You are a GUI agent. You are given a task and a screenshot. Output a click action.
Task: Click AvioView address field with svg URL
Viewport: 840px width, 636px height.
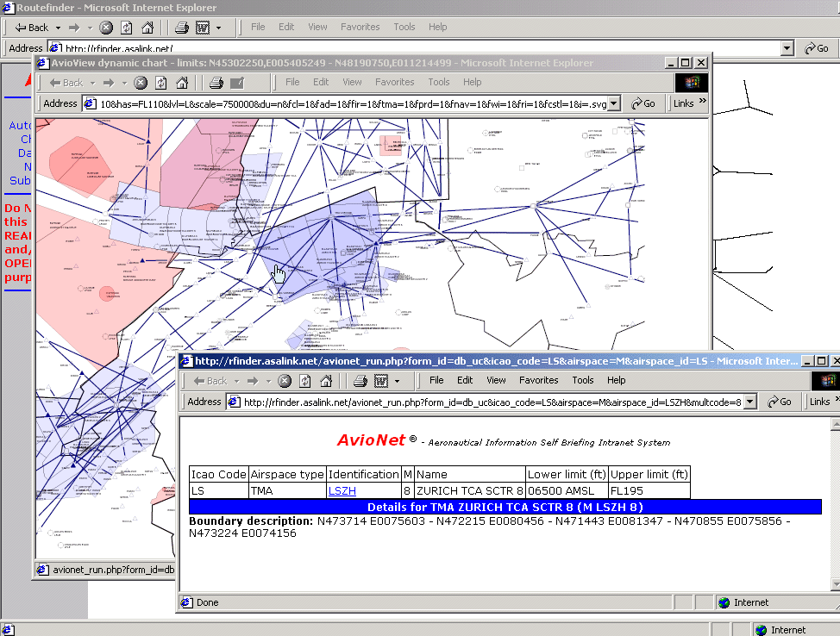click(346, 104)
